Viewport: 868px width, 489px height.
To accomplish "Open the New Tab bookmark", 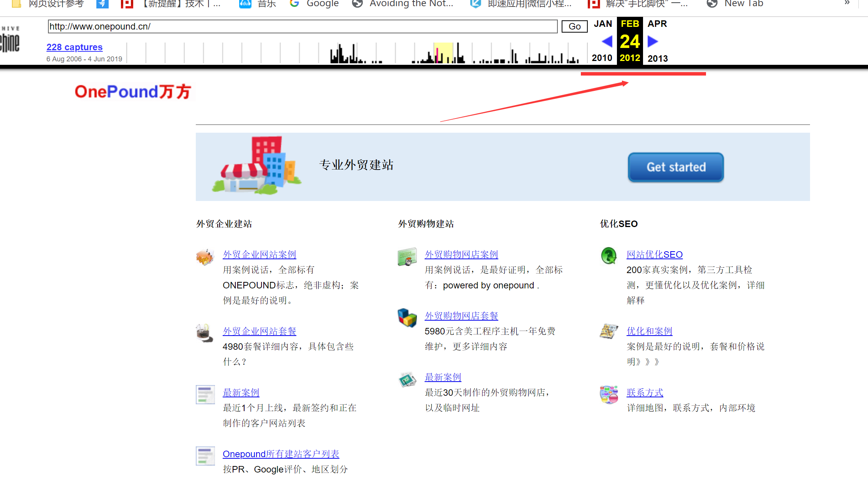I will (735, 4).
